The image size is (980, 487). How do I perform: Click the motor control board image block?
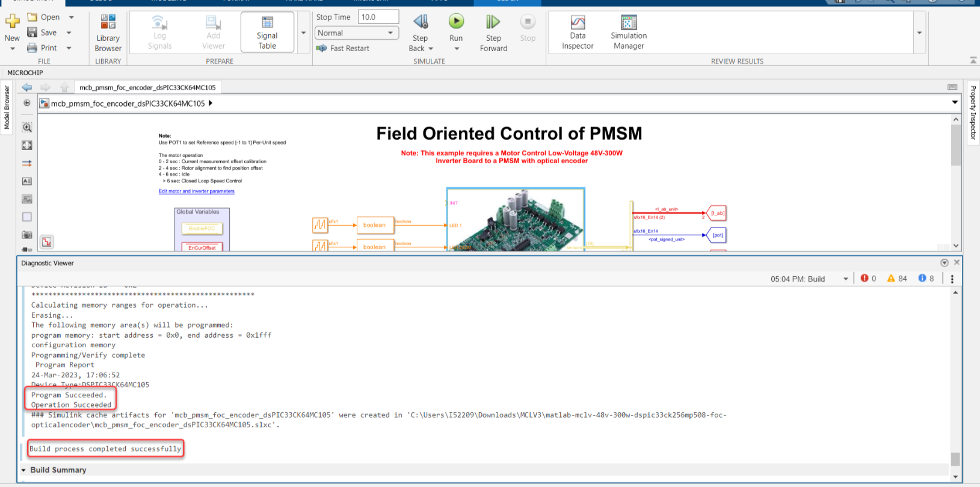(x=516, y=219)
